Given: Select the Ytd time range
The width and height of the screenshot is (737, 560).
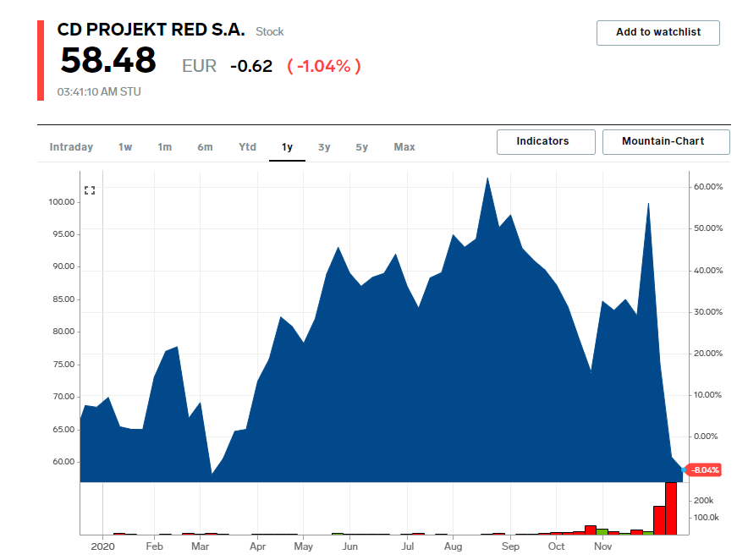Looking at the screenshot, I should click(x=247, y=147).
